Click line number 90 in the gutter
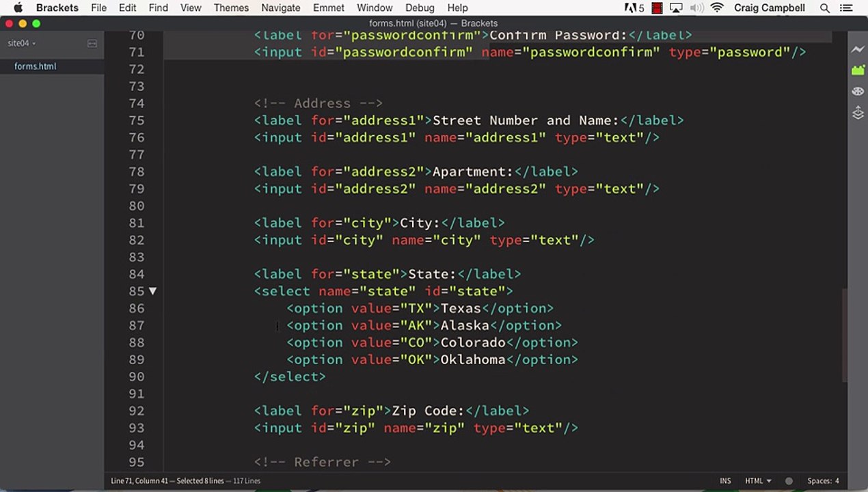Image resolution: width=868 pixels, height=492 pixels. pyautogui.click(x=136, y=377)
